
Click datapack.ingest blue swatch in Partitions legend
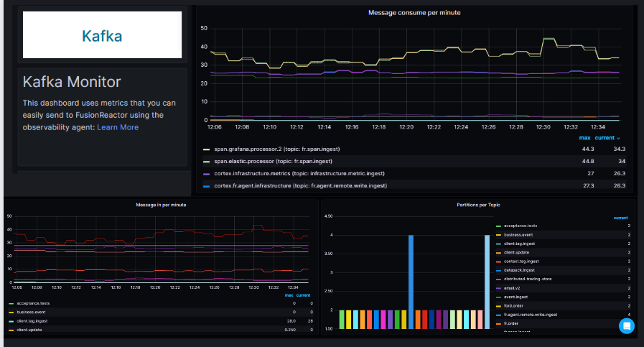tap(498, 271)
